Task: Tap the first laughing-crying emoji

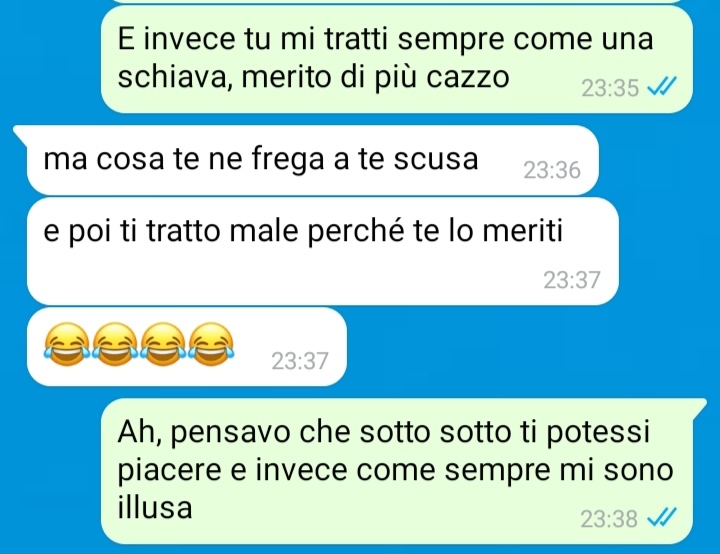Action: 67,345
